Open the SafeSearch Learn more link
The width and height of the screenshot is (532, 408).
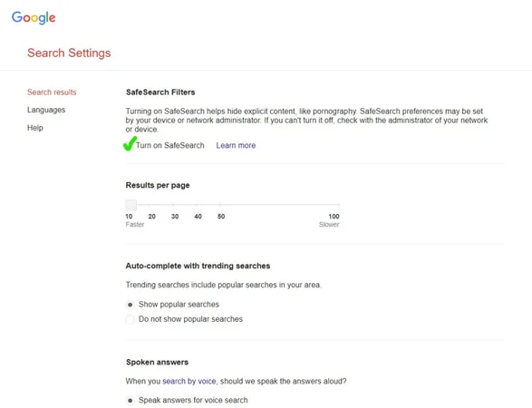pyautogui.click(x=236, y=145)
